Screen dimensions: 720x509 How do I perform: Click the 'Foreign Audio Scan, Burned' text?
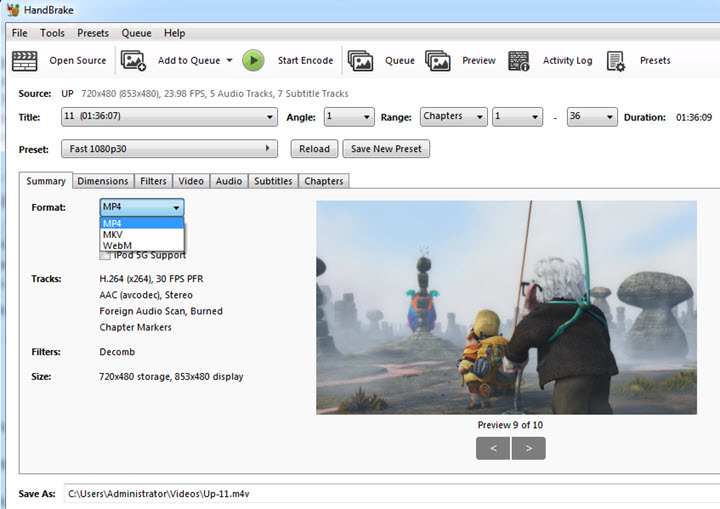[161, 311]
